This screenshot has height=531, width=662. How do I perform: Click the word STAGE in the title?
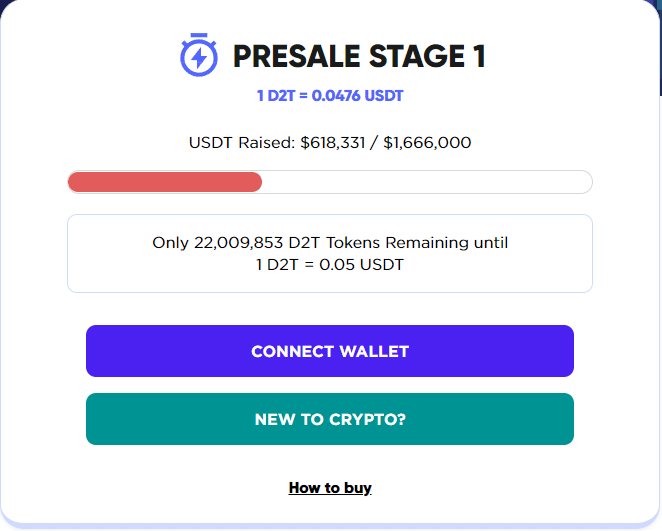coord(417,56)
